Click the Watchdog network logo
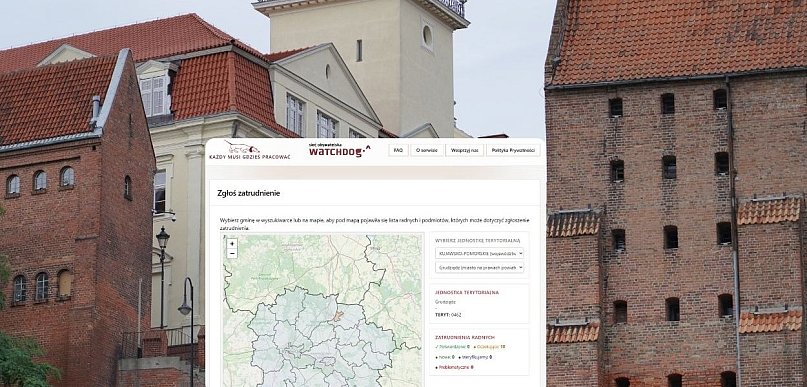807x387 pixels. pyautogui.click(x=339, y=150)
